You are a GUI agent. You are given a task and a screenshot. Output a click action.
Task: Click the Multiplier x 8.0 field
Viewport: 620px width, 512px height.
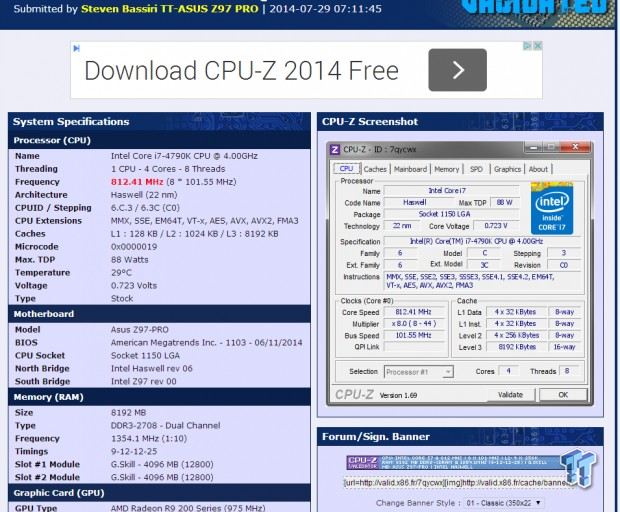pos(413,324)
